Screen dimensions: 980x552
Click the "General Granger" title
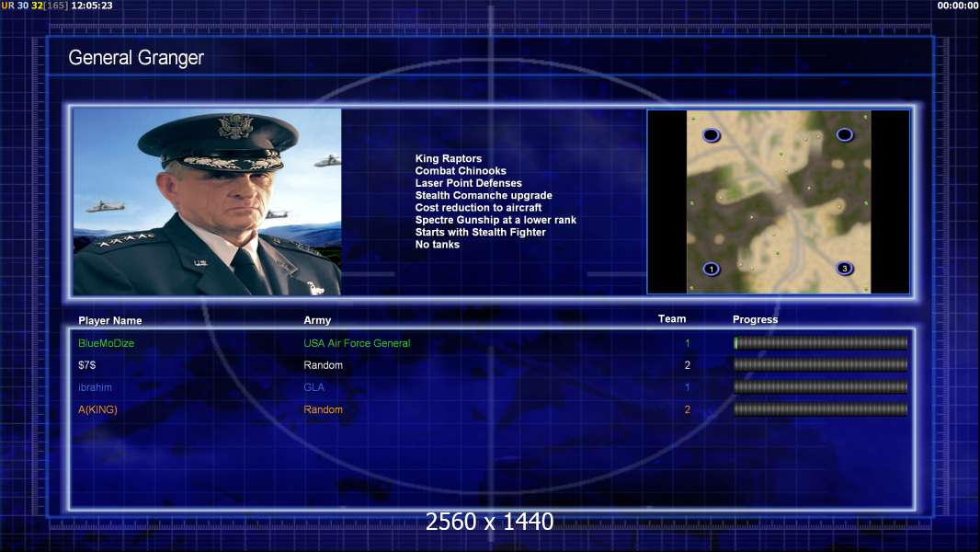pyautogui.click(x=136, y=58)
